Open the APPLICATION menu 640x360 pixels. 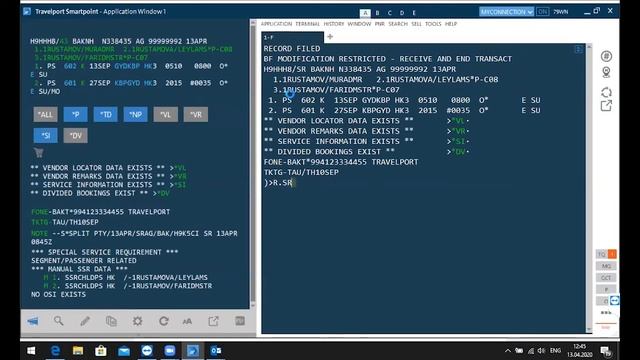point(276,24)
